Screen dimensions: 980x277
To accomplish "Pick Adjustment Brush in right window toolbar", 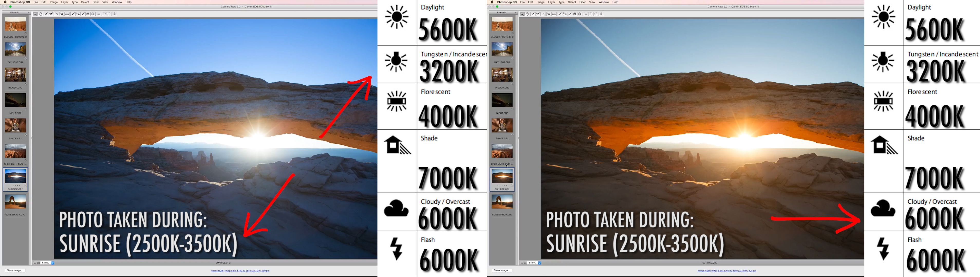I will [570, 14].
